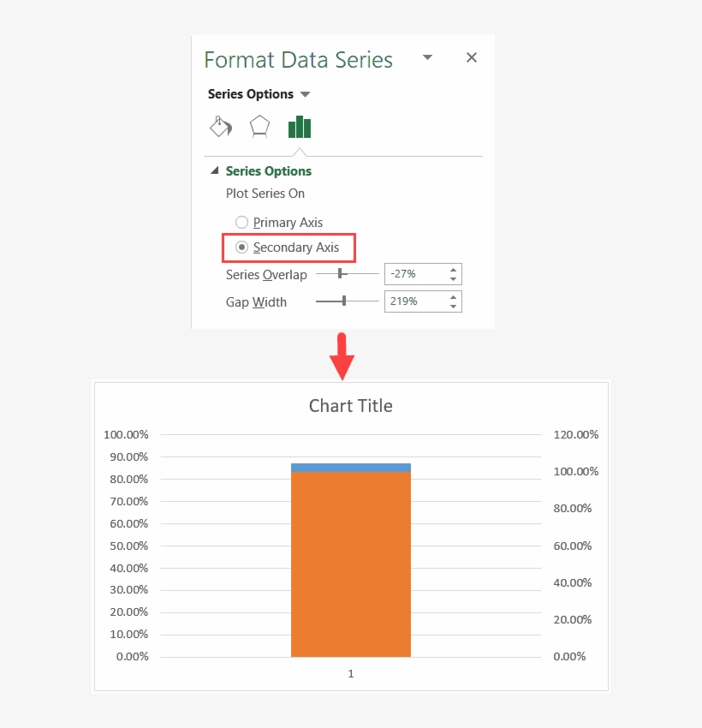
Task: Click the Series Overlap percentage field
Action: click(x=414, y=274)
